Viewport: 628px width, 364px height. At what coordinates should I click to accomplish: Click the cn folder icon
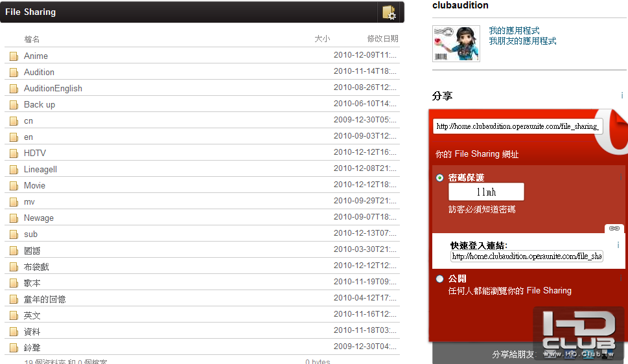(14, 121)
